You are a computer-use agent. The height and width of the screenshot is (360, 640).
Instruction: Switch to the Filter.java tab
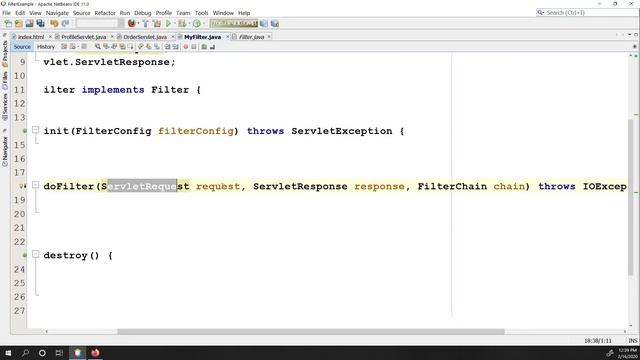tap(251, 37)
